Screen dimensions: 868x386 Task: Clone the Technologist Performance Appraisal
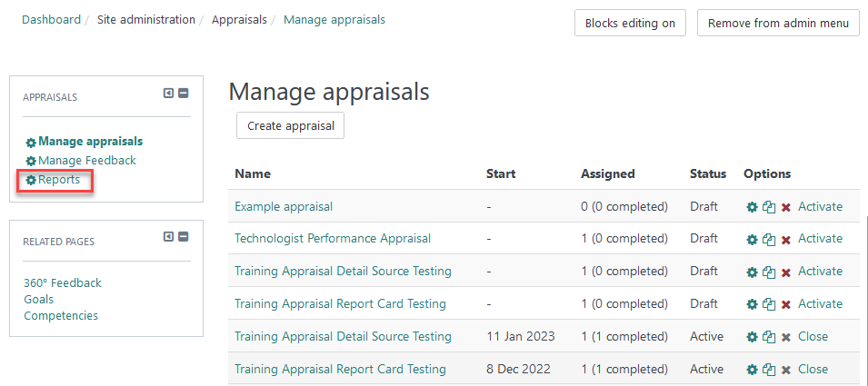[769, 240]
